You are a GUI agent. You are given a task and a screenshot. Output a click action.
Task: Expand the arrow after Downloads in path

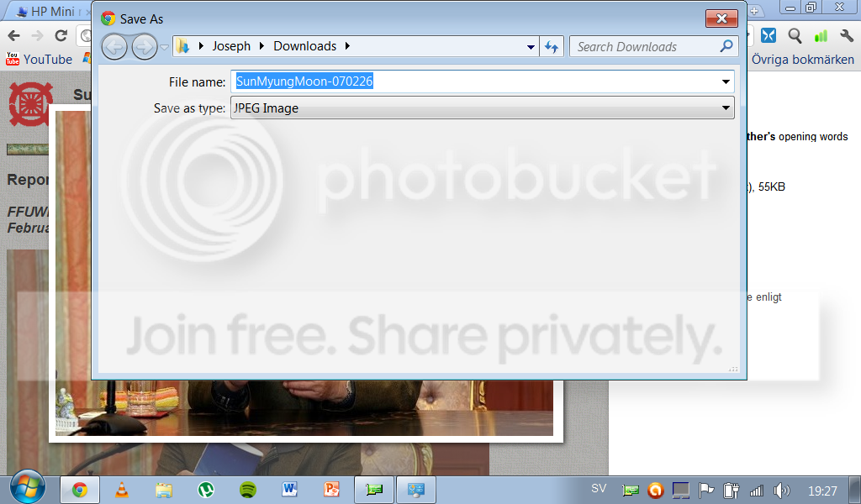(347, 46)
